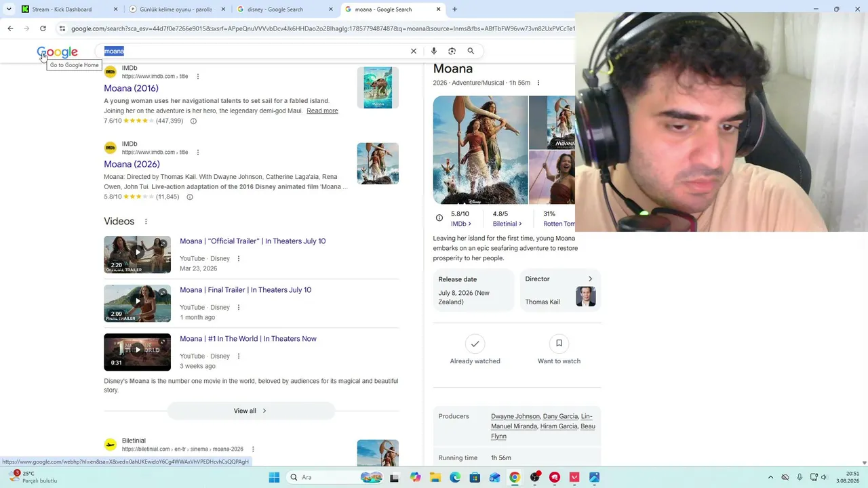Viewport: 868px width, 488px height.
Task: Open the Release date card
Action: click(473, 290)
